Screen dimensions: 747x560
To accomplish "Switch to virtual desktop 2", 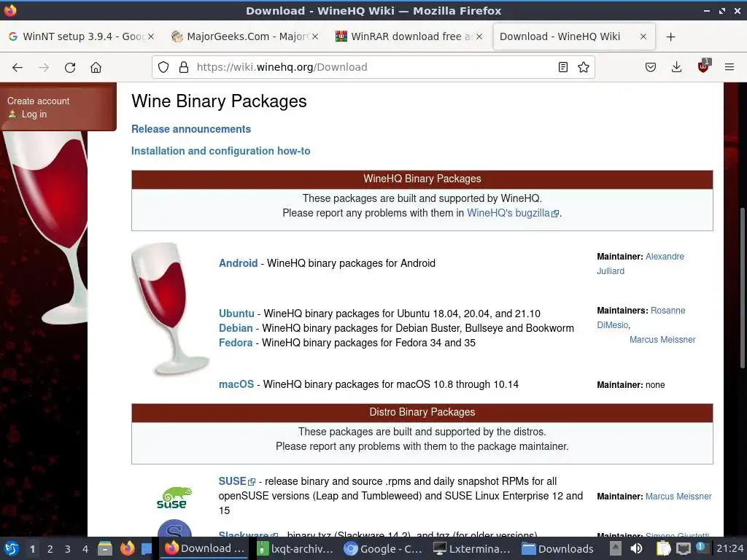I will [50, 549].
